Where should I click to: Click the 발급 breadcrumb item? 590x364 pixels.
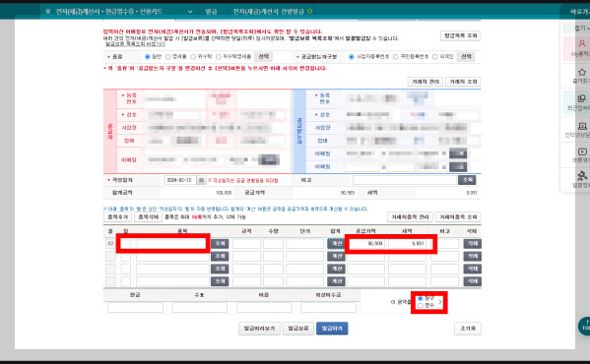pyautogui.click(x=211, y=12)
